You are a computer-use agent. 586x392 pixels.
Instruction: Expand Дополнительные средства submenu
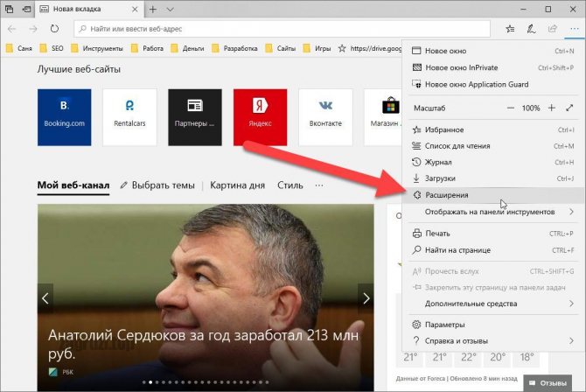pos(493,304)
